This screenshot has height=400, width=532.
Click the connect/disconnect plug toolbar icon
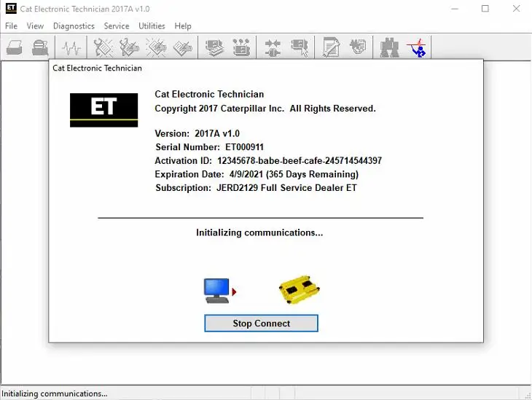tap(273, 48)
